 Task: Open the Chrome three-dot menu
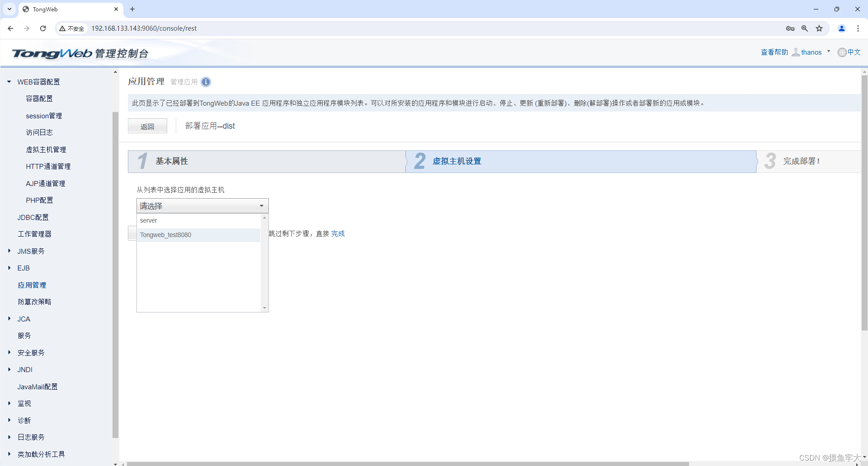pos(858,28)
